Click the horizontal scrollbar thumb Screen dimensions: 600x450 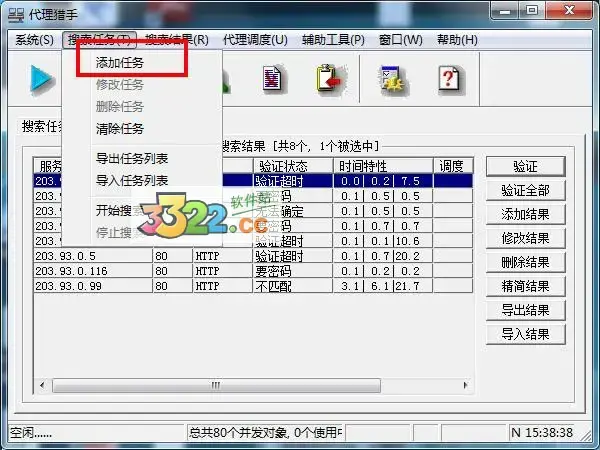click(x=216, y=385)
